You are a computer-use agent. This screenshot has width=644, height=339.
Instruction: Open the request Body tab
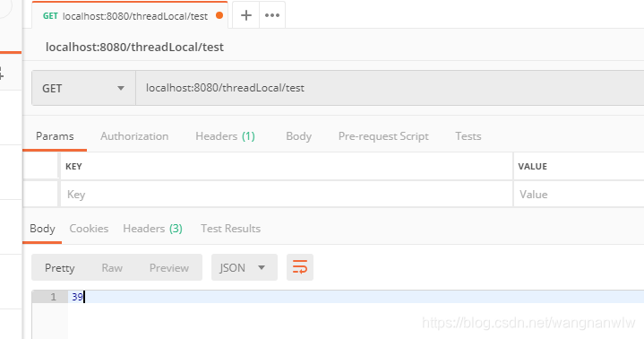(298, 136)
